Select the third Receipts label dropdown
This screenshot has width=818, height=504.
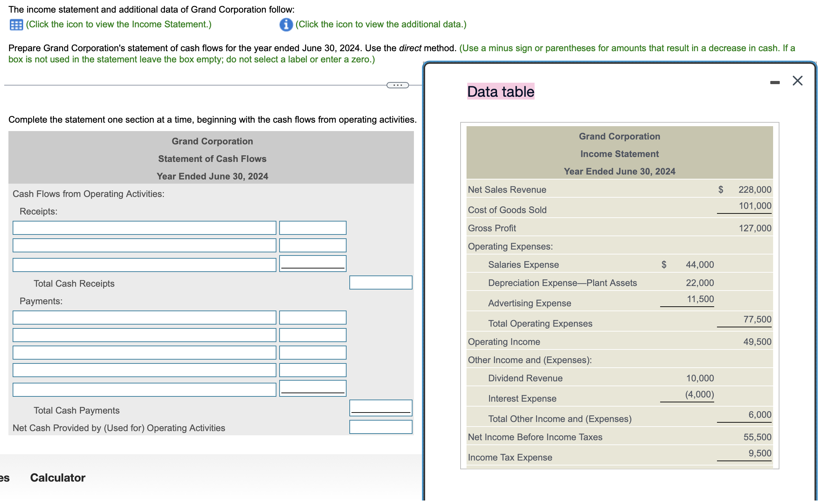click(x=144, y=265)
